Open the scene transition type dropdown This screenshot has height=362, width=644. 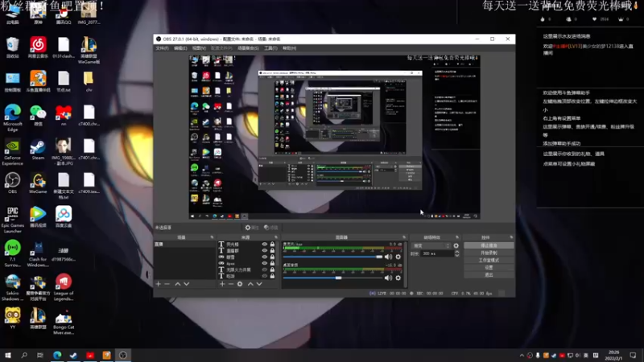[x=431, y=246]
